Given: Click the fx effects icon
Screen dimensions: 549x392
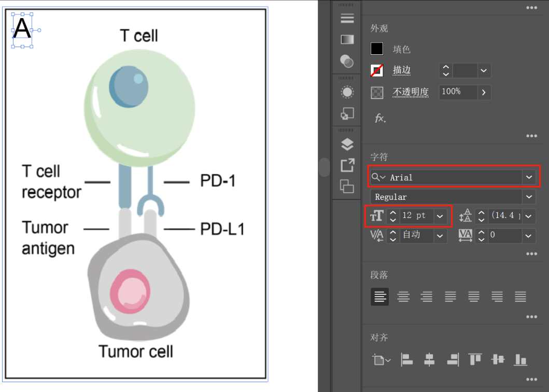Looking at the screenshot, I should pyautogui.click(x=380, y=119).
